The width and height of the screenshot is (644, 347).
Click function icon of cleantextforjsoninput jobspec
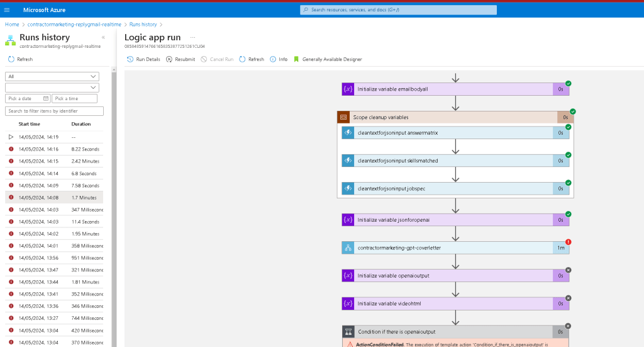[x=348, y=189]
